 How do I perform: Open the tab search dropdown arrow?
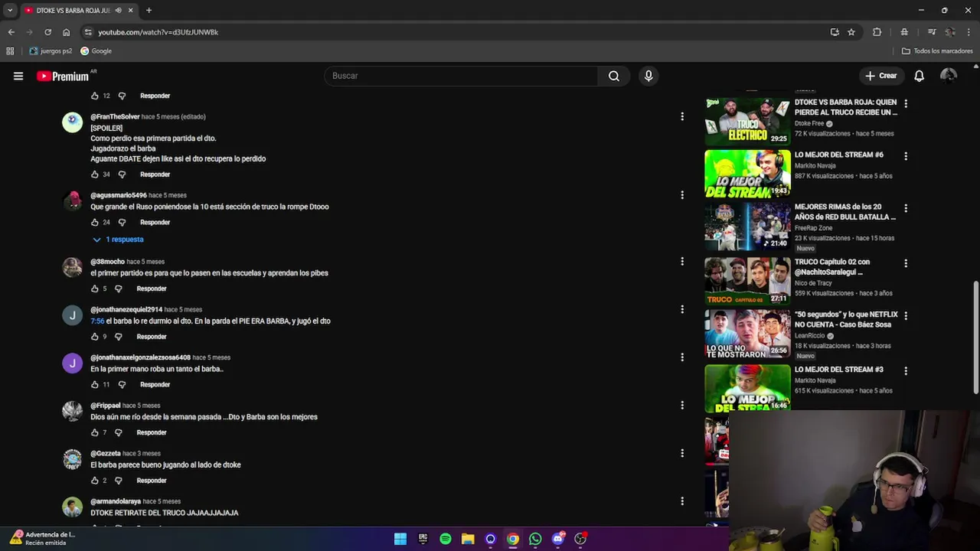pyautogui.click(x=10, y=10)
